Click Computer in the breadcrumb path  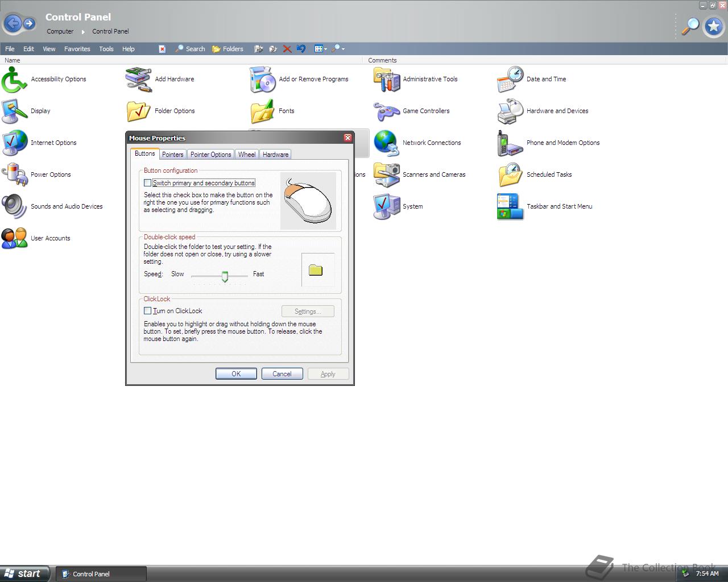tap(60, 31)
